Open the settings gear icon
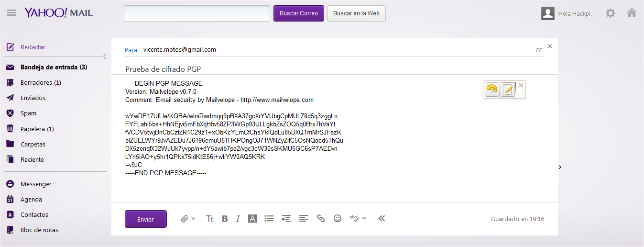 pyautogui.click(x=611, y=13)
